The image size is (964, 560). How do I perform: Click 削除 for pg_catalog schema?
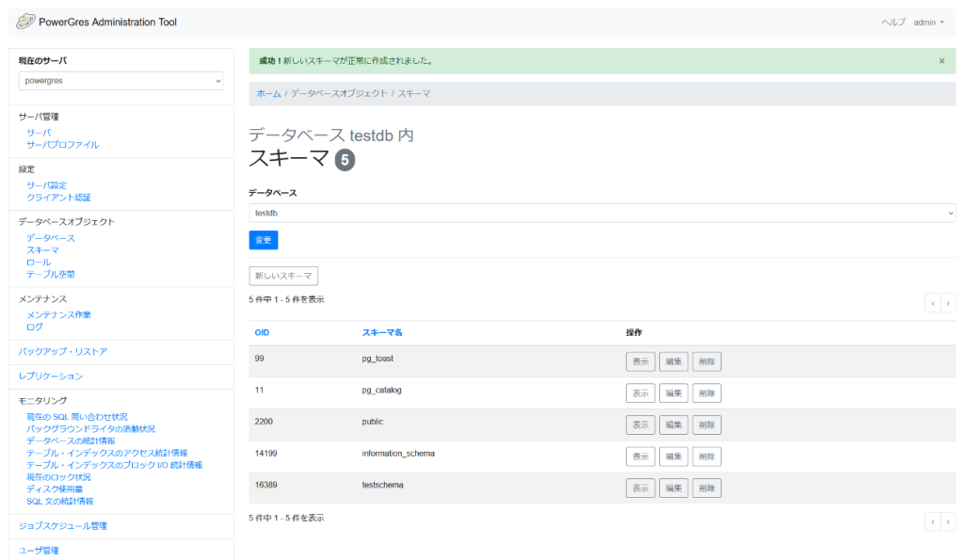point(707,393)
